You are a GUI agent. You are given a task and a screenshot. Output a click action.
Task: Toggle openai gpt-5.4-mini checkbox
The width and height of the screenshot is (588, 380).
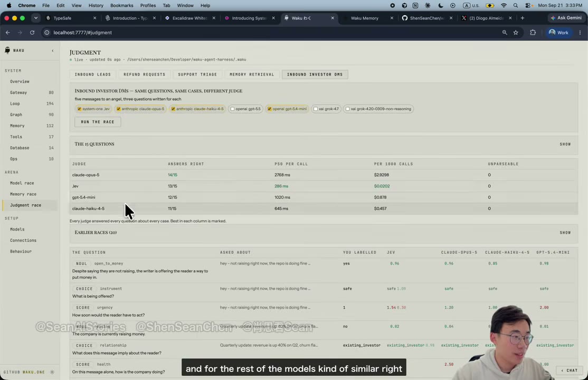tap(269, 109)
